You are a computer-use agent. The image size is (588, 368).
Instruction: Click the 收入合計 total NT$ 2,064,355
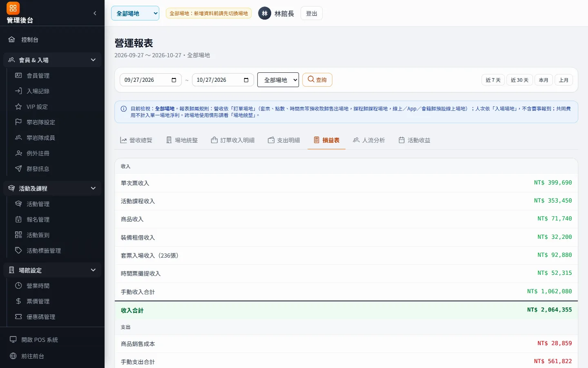click(549, 310)
